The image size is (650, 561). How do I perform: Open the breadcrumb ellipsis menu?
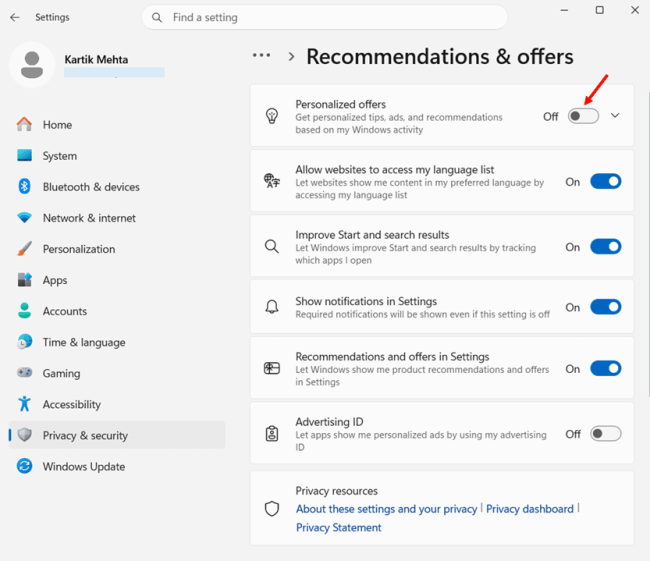point(262,55)
